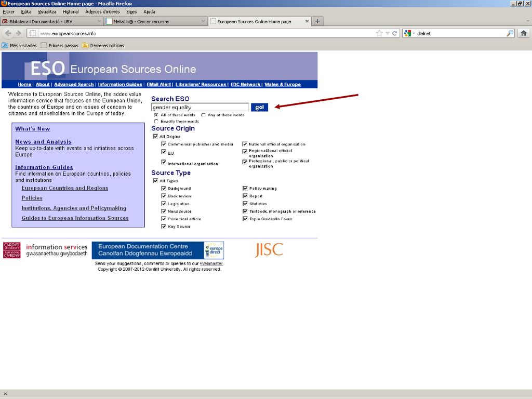Screen dimensions: 532x399
Task: Open European Countries and Regions link
Action: tap(65, 188)
